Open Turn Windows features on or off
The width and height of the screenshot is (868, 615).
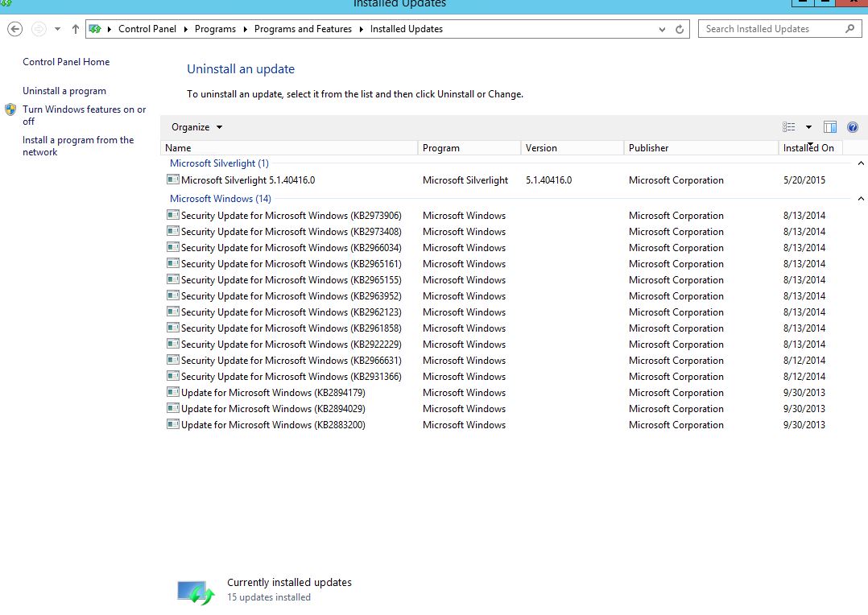[x=84, y=115]
